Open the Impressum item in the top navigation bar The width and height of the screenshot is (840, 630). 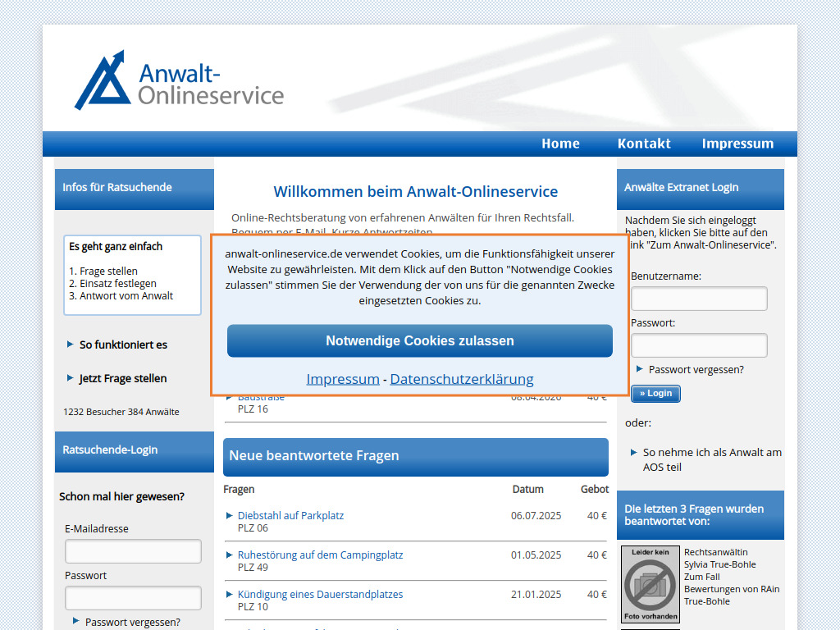[737, 144]
